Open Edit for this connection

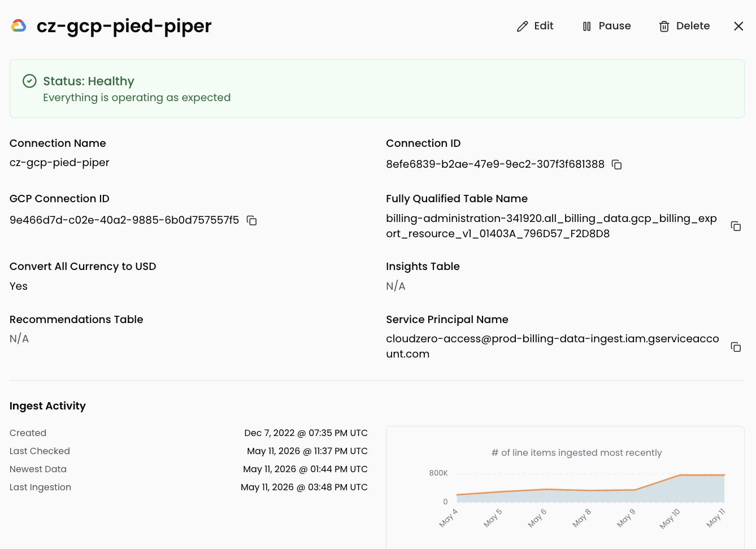tap(535, 26)
